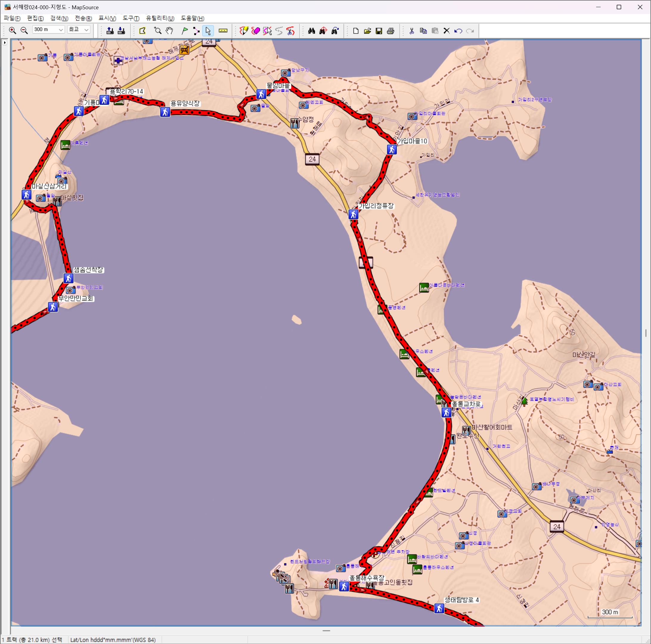Open the 최고 detail level dropdown

tap(87, 30)
